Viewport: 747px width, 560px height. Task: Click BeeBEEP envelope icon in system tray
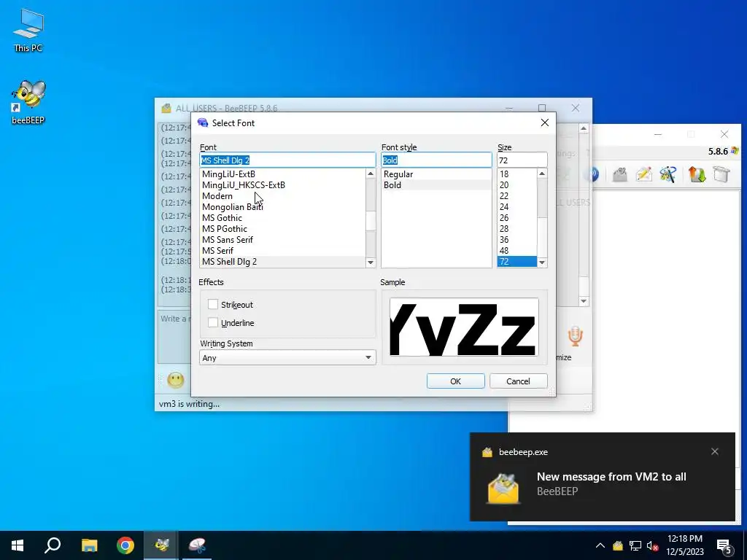[x=618, y=545]
